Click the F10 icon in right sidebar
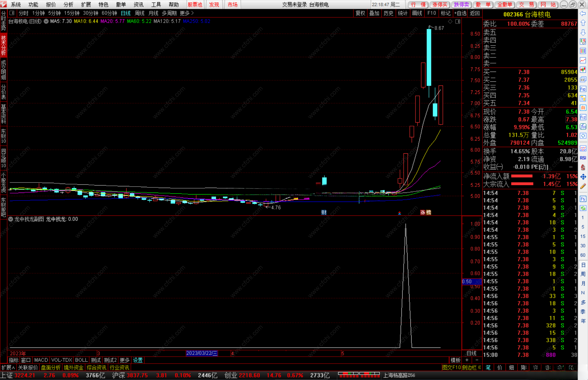This screenshot has width=588, height=380. (583, 89)
